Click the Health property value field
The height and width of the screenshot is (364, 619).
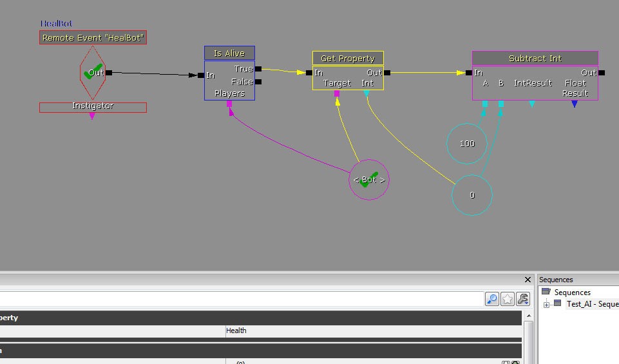pyautogui.click(x=372, y=330)
